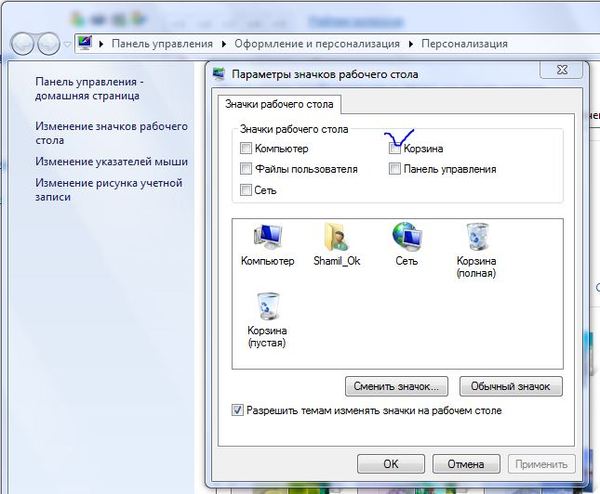Click the forward navigation arrow button
The height and width of the screenshot is (494, 600).
click(x=47, y=44)
